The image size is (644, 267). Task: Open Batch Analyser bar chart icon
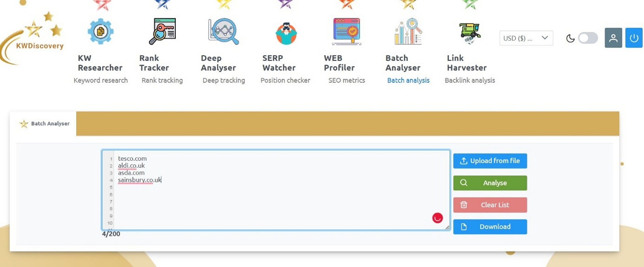click(x=408, y=31)
